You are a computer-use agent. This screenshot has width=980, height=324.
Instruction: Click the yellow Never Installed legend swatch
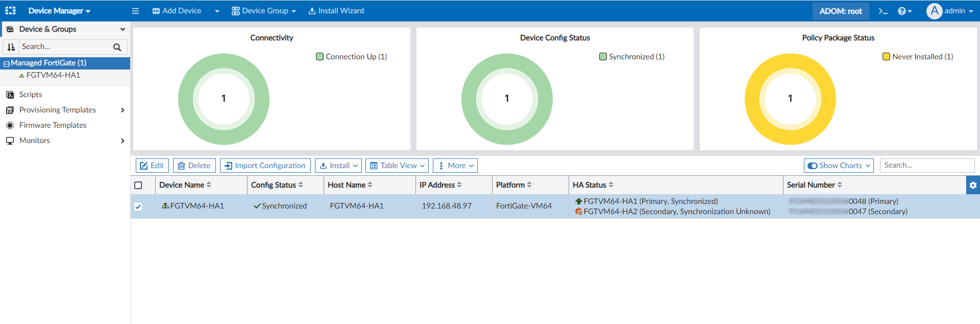click(x=887, y=57)
